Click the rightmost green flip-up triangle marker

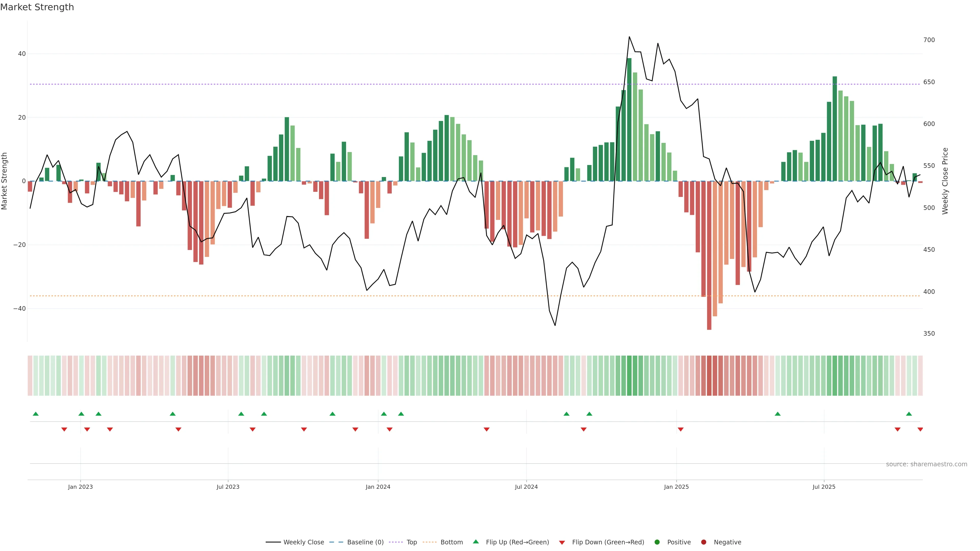point(909,414)
